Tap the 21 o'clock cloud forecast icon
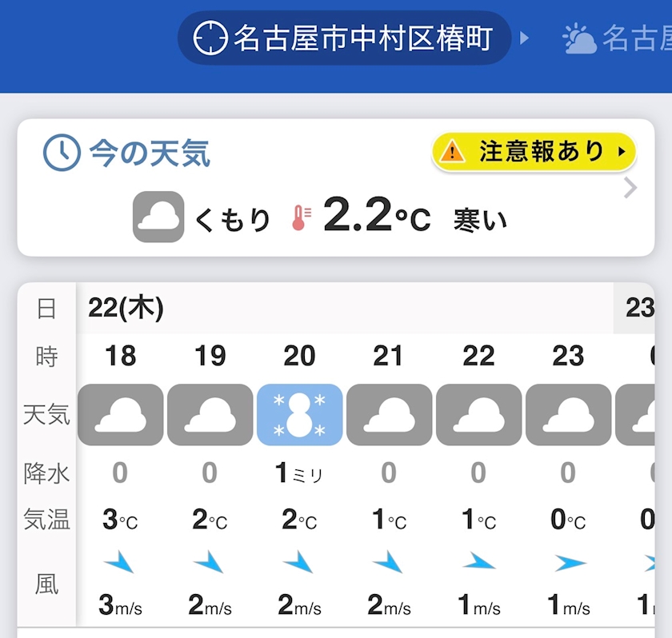Image resolution: width=672 pixels, height=638 pixels. coord(389,415)
